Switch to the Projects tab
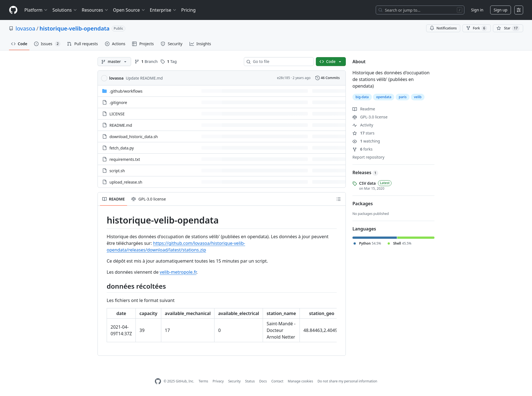 pyautogui.click(x=143, y=44)
